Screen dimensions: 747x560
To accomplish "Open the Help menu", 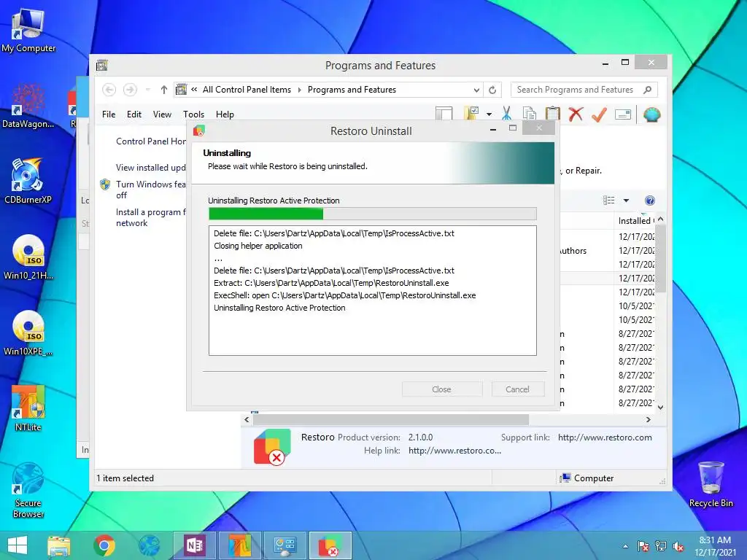I will [225, 114].
